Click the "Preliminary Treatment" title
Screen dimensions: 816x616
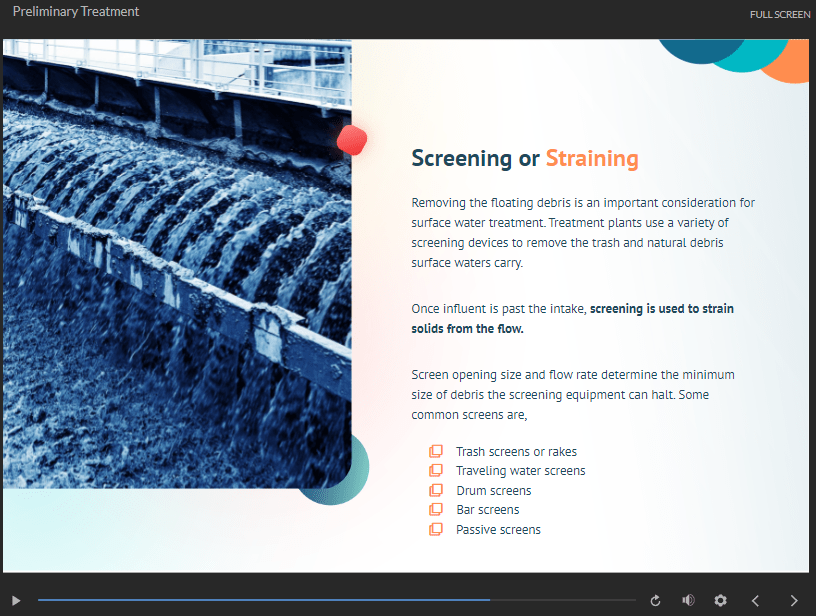coord(74,12)
